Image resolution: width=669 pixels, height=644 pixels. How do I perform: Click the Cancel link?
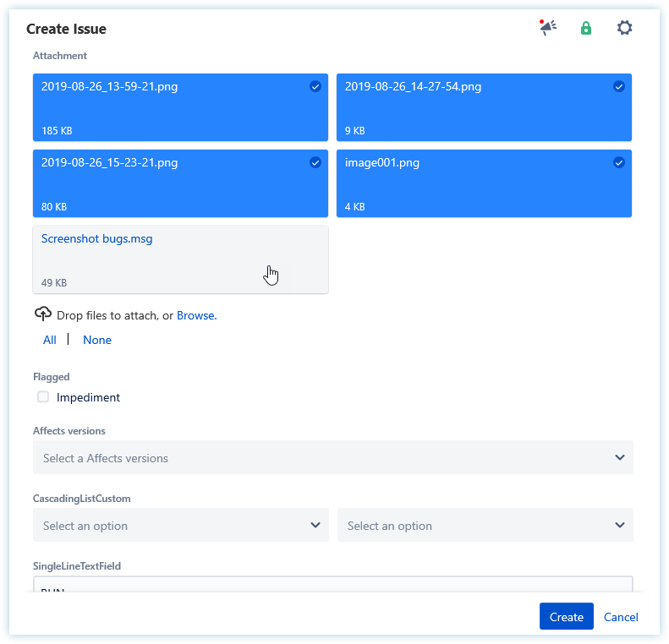coord(621,617)
